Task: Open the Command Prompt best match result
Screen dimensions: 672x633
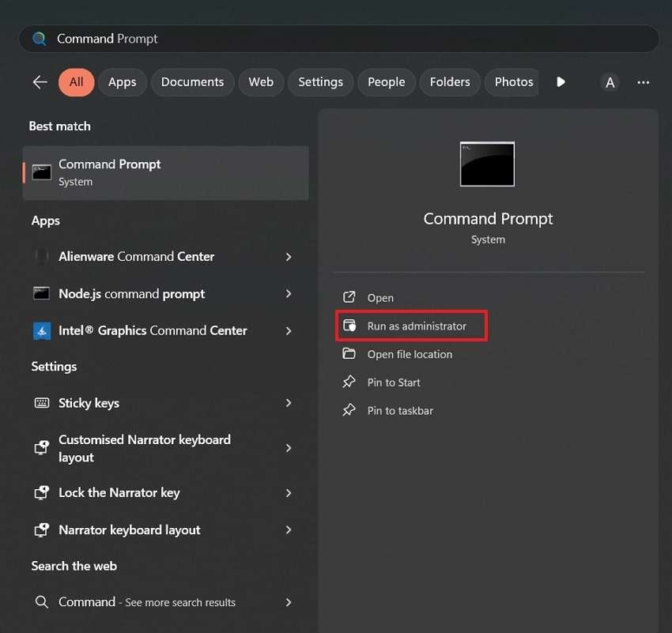Action: coord(165,172)
